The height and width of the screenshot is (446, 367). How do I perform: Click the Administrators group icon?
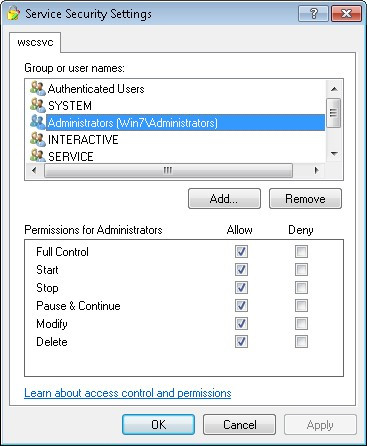click(37, 122)
